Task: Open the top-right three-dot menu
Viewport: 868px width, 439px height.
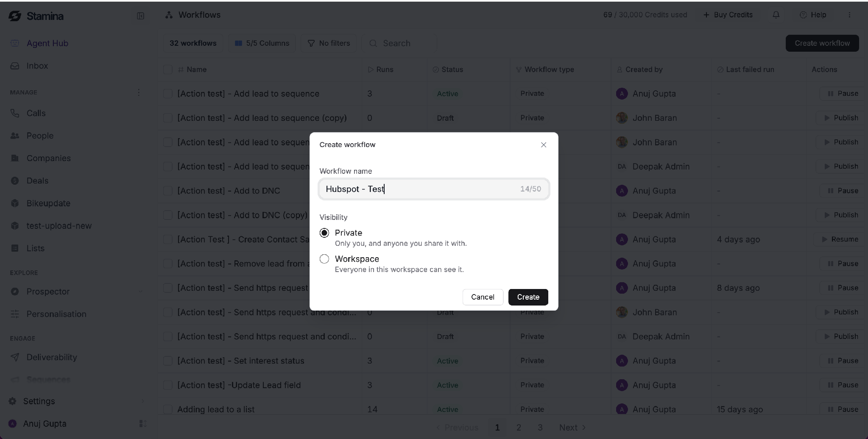Action: [x=849, y=15]
